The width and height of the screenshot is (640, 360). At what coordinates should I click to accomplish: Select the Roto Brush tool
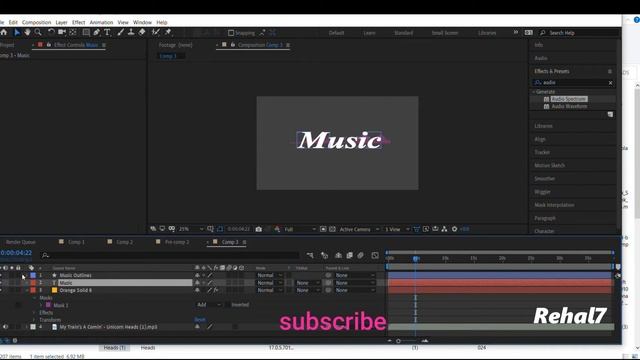point(156,32)
